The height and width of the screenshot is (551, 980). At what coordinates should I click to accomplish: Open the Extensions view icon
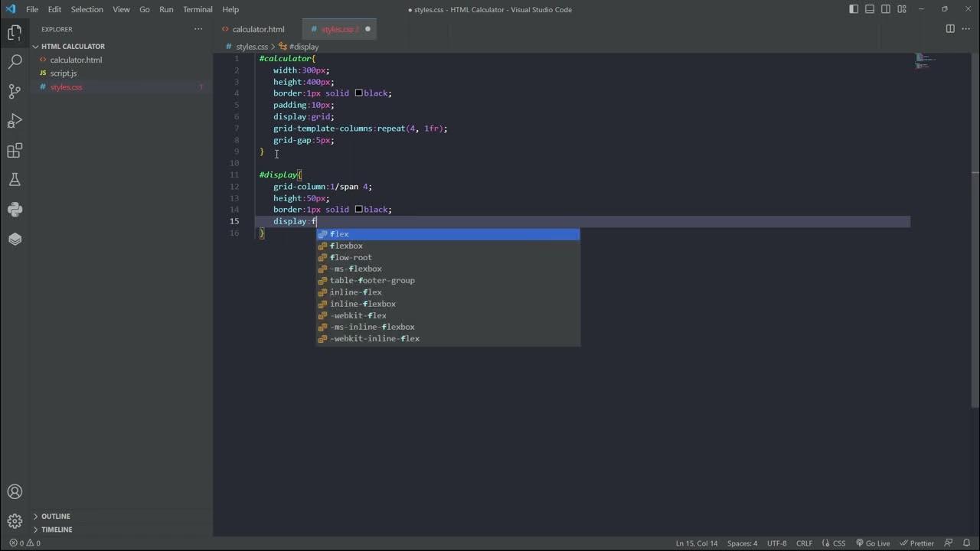(15, 151)
